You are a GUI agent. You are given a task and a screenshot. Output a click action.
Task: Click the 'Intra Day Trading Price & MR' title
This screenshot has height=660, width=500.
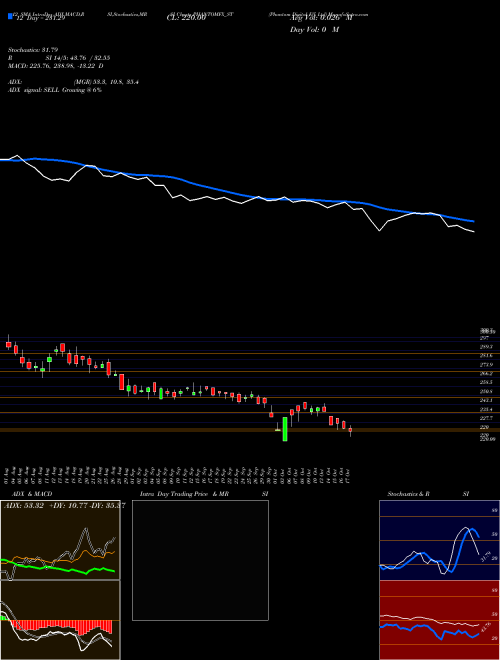point(184,494)
